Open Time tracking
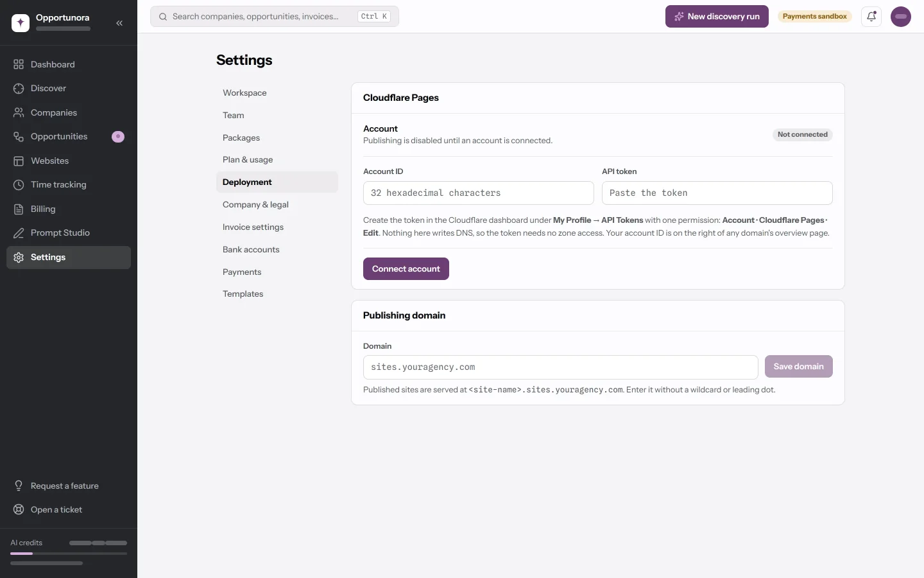This screenshot has height=578, width=924. pos(69,185)
